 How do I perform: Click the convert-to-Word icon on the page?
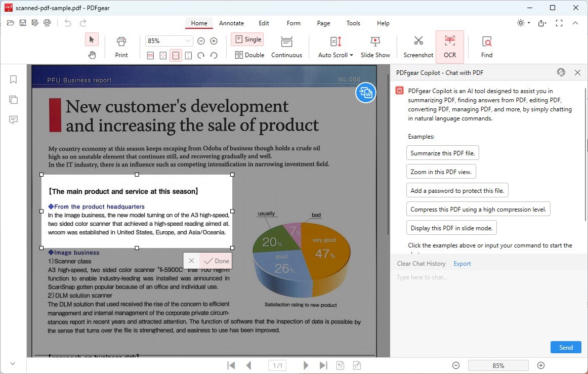(365, 93)
